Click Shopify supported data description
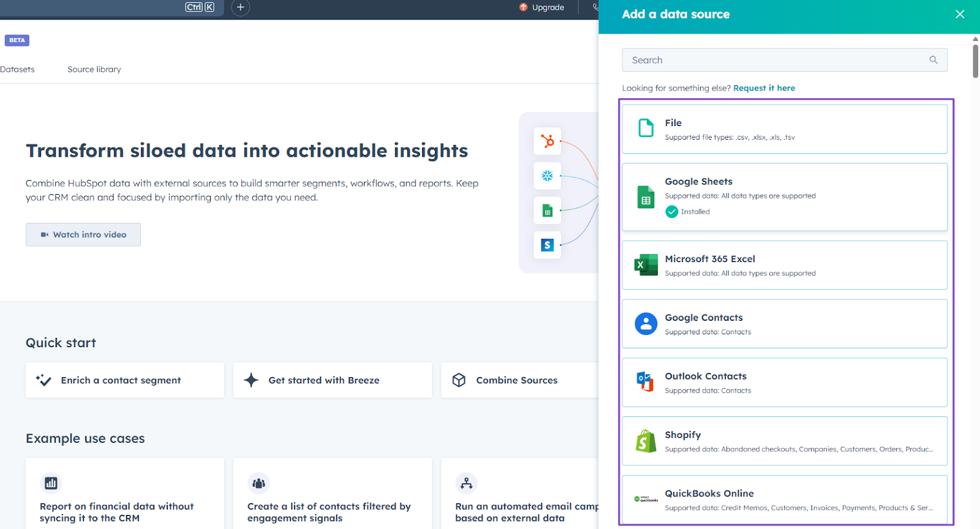Viewport: 980px width, 529px height. point(799,449)
